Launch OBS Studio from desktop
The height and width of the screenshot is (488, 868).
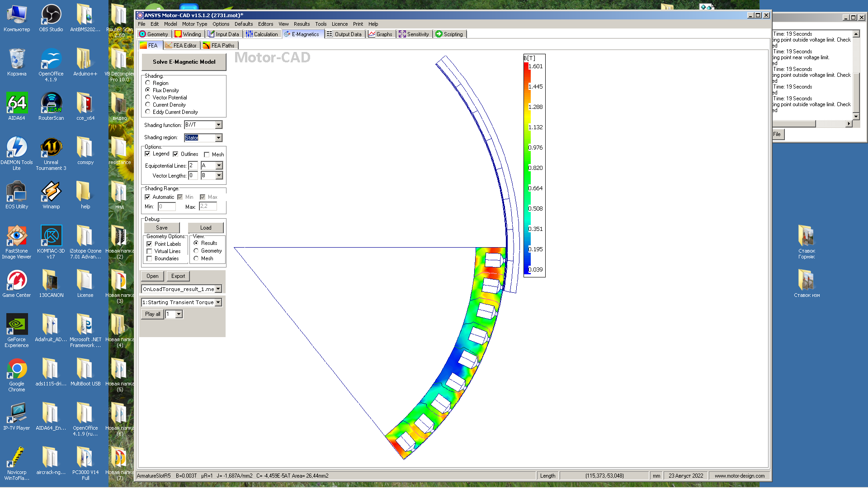pos(51,18)
